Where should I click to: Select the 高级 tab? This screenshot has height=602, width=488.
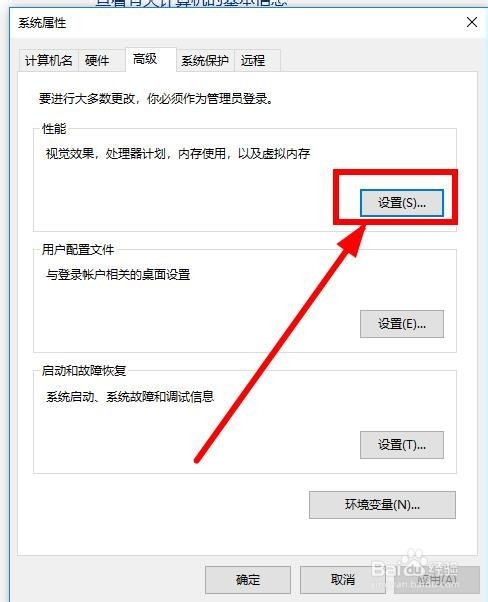151,59
